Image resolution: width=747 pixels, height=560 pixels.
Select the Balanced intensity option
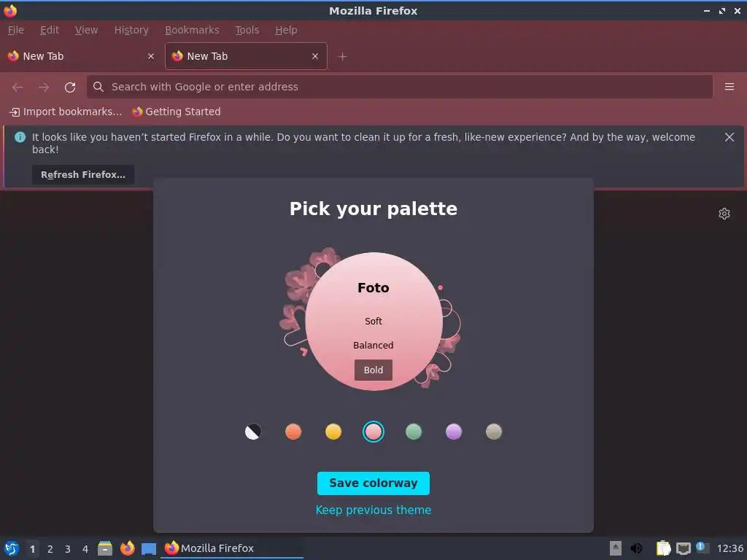coord(373,345)
